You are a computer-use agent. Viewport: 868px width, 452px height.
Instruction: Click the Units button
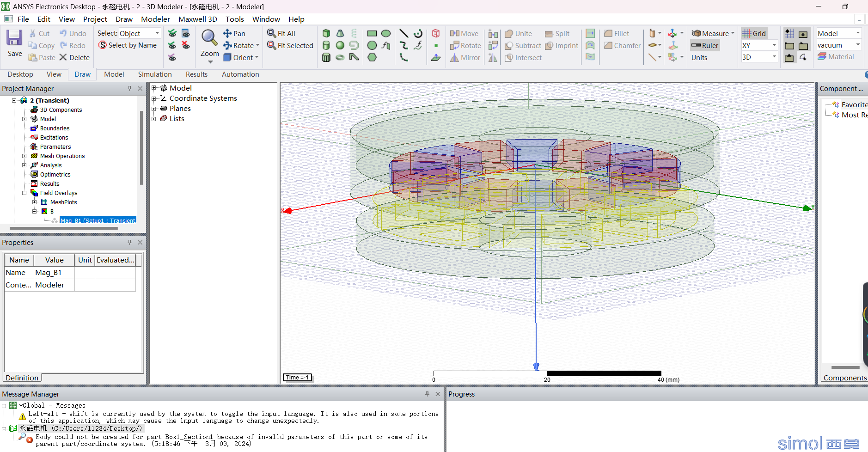point(699,57)
